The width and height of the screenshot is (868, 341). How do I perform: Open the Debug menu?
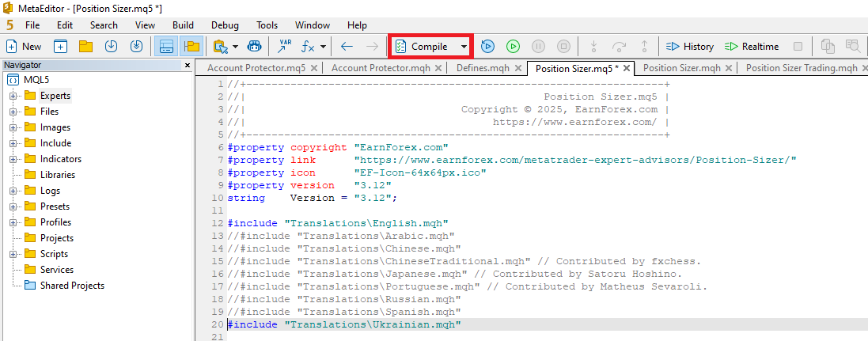[x=225, y=25]
